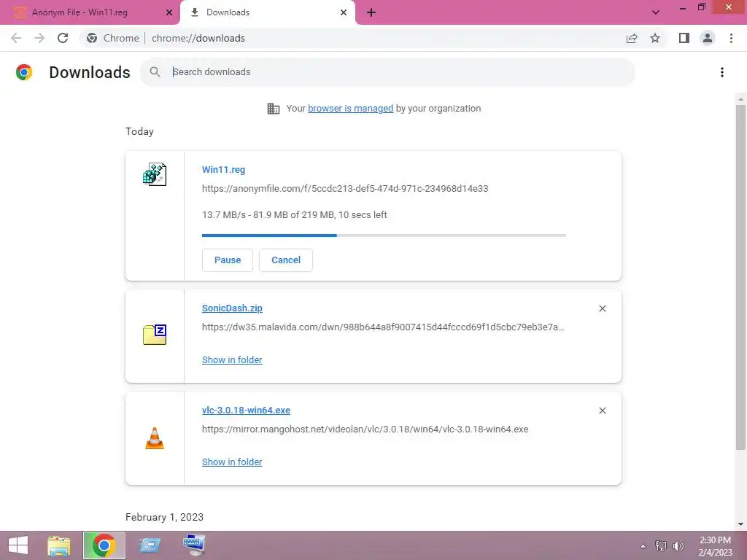Click the 'Today' date heading
This screenshot has width=747, height=560.
click(x=139, y=131)
